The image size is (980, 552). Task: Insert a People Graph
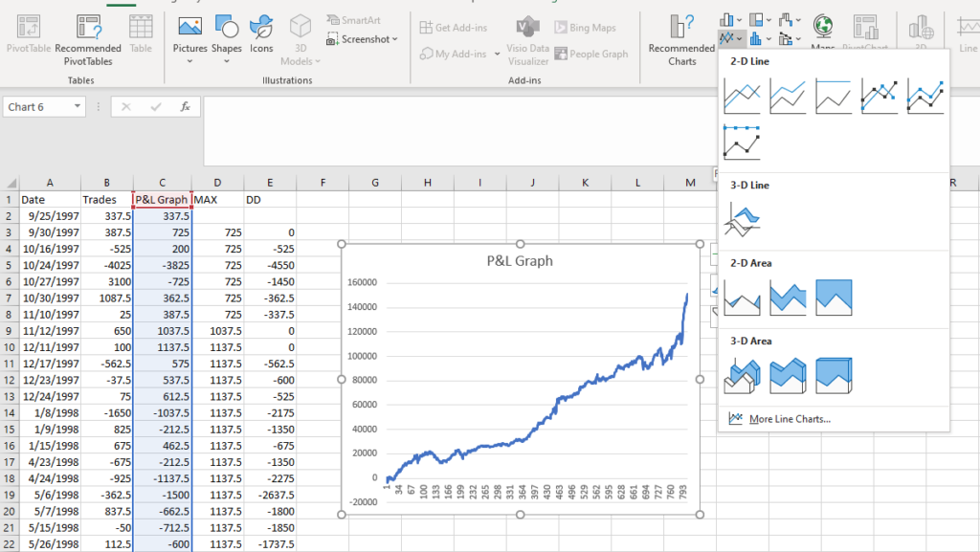coord(591,54)
